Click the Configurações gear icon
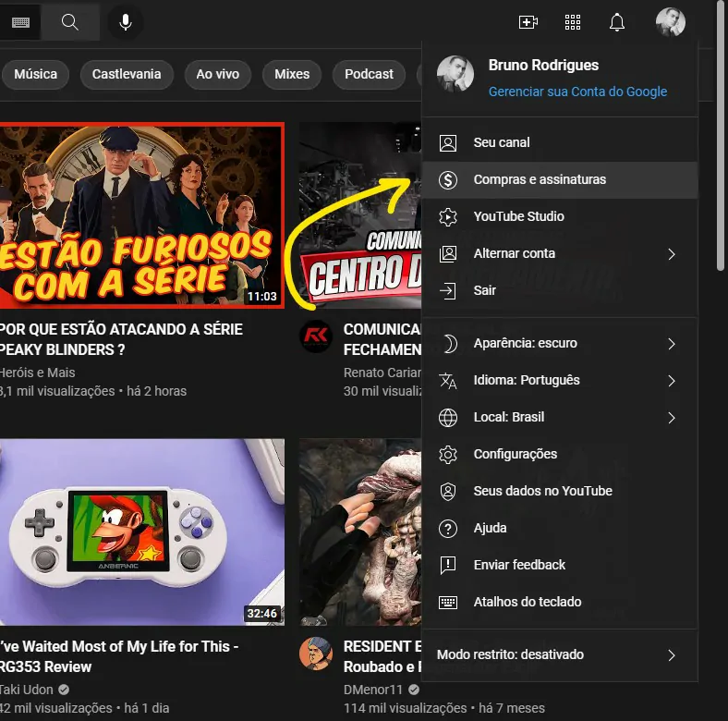Image resolution: width=728 pixels, height=721 pixels. pyautogui.click(x=448, y=455)
